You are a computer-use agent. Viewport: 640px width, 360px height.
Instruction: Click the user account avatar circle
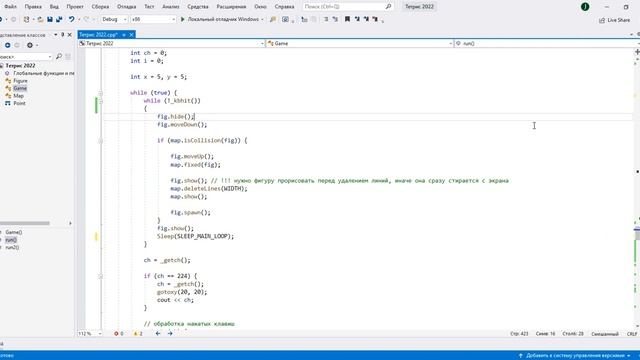pos(585,7)
